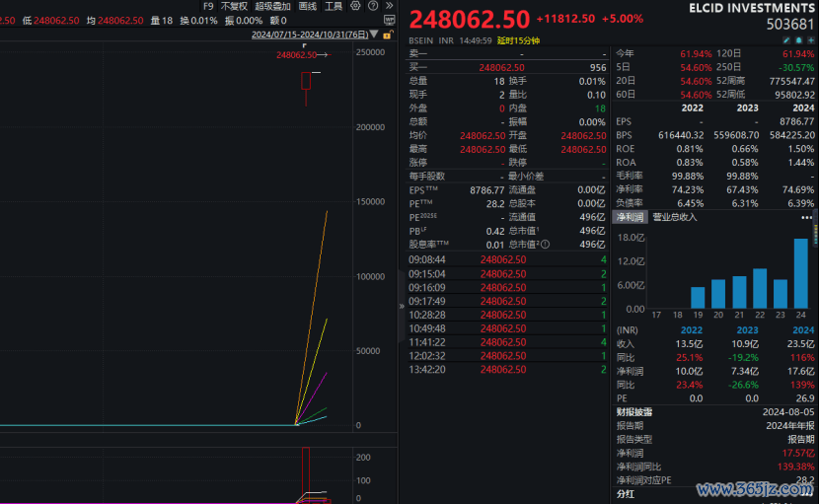This screenshot has width=819, height=504.
Task: Open chart settings gear icon
Action: [355, 6]
